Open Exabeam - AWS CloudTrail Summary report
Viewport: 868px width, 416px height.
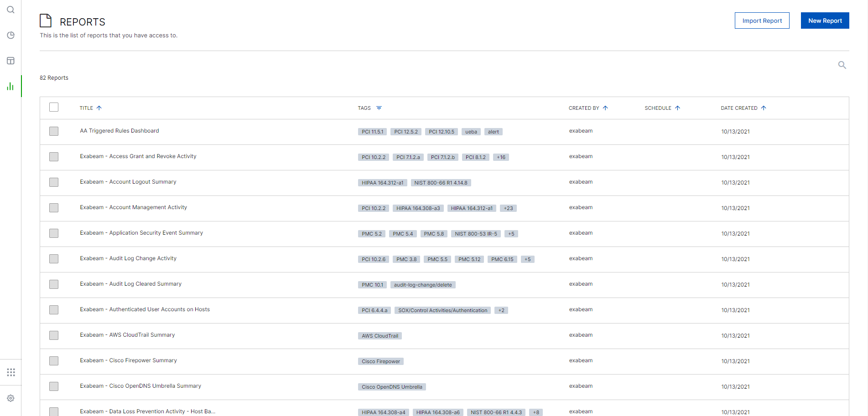[x=127, y=335]
